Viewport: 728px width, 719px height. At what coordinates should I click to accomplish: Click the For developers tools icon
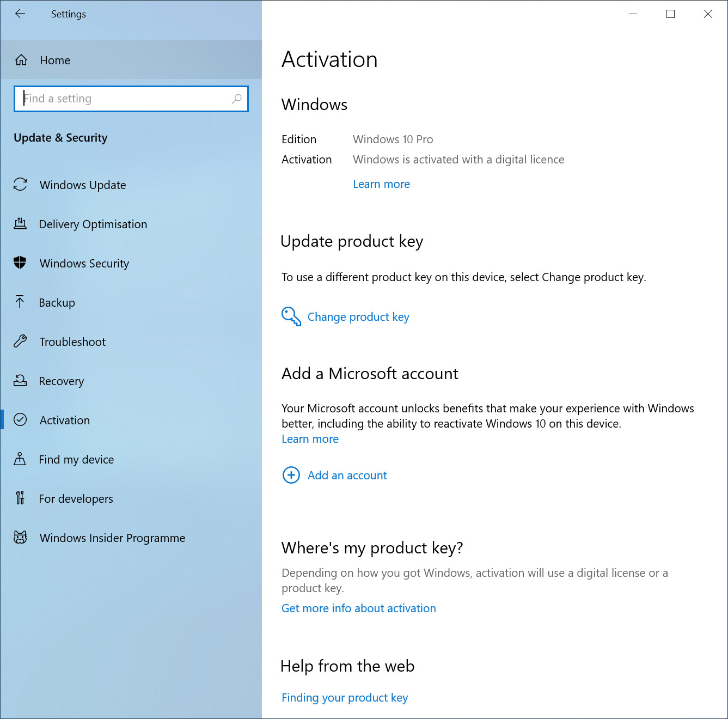click(x=20, y=498)
